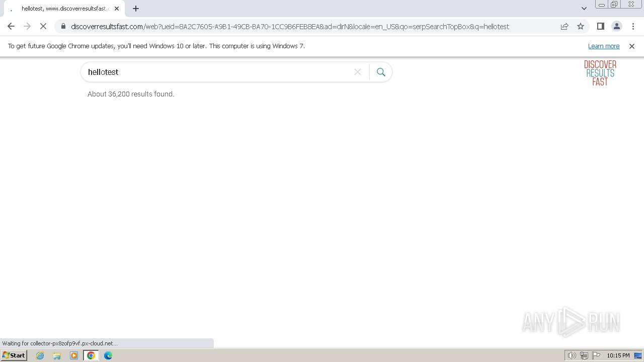This screenshot has height=362, width=644.
Task: Show the clock at 10:15 PM
Action: click(x=618, y=355)
